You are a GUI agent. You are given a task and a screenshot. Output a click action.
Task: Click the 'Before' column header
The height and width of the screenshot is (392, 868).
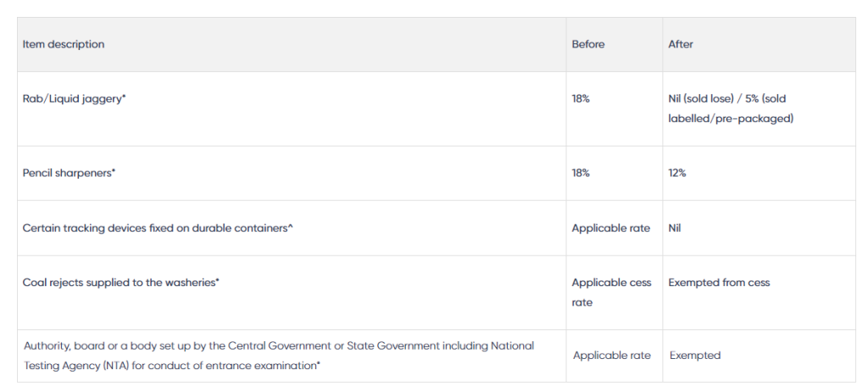(x=588, y=44)
